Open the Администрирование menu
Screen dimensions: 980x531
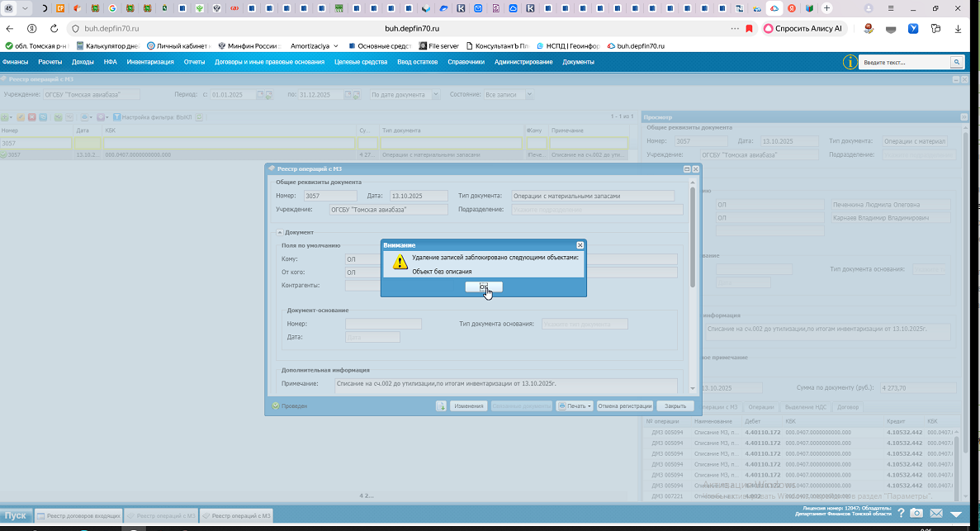click(x=523, y=62)
